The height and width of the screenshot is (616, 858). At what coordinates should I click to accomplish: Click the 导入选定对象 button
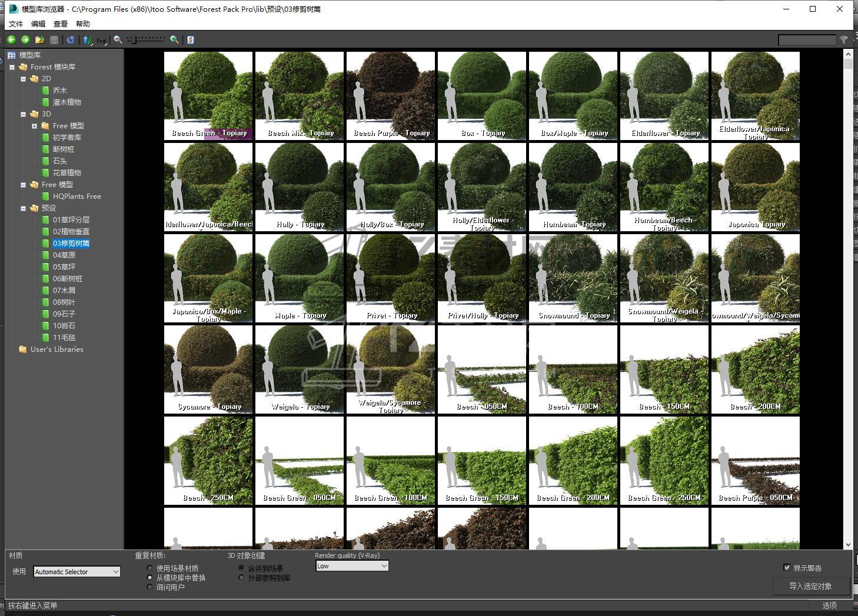pyautogui.click(x=810, y=586)
